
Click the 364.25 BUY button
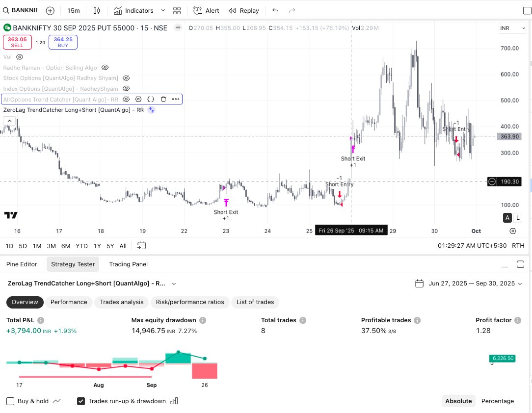click(x=63, y=42)
